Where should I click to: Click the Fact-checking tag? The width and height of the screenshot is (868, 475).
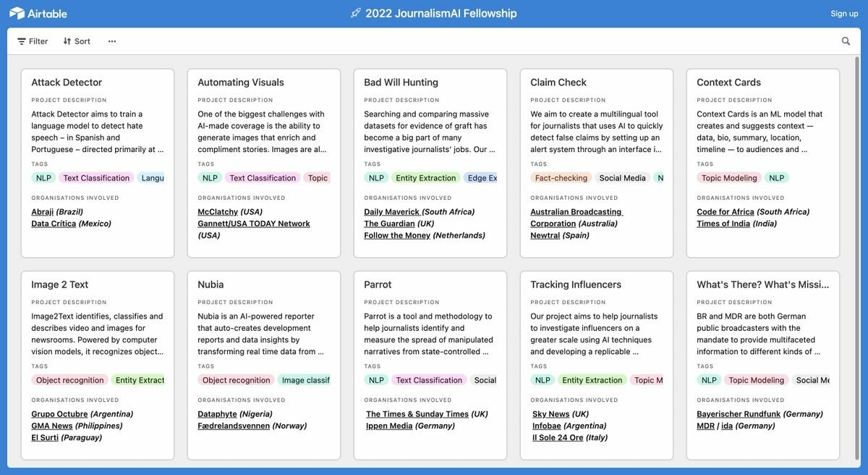point(562,178)
